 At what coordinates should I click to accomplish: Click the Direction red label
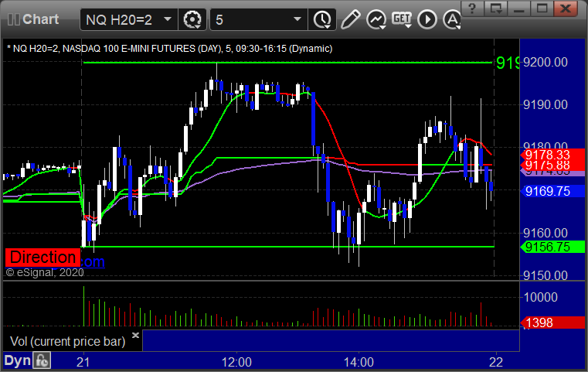(x=42, y=258)
